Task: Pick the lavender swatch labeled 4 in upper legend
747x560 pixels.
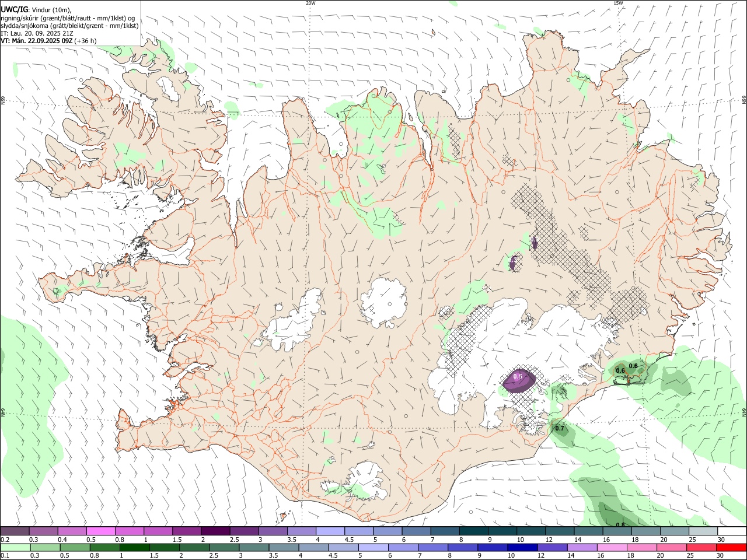Action: (330, 531)
